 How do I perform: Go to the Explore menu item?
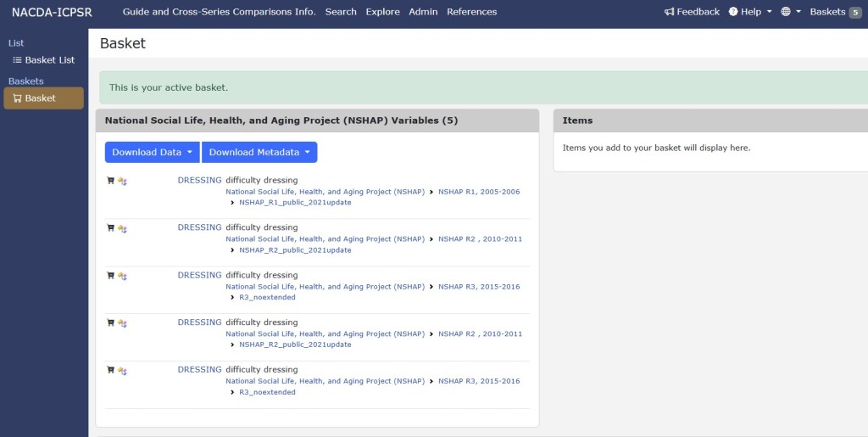click(x=382, y=12)
